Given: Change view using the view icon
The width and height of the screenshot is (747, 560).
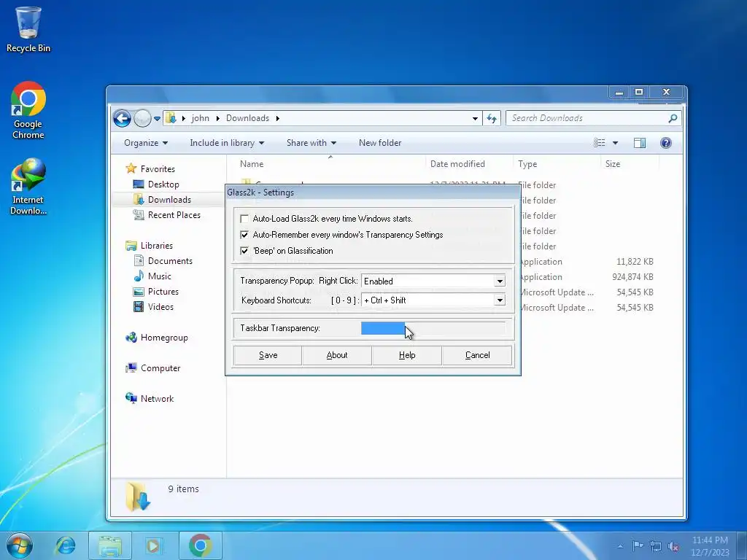Looking at the screenshot, I should [600, 143].
